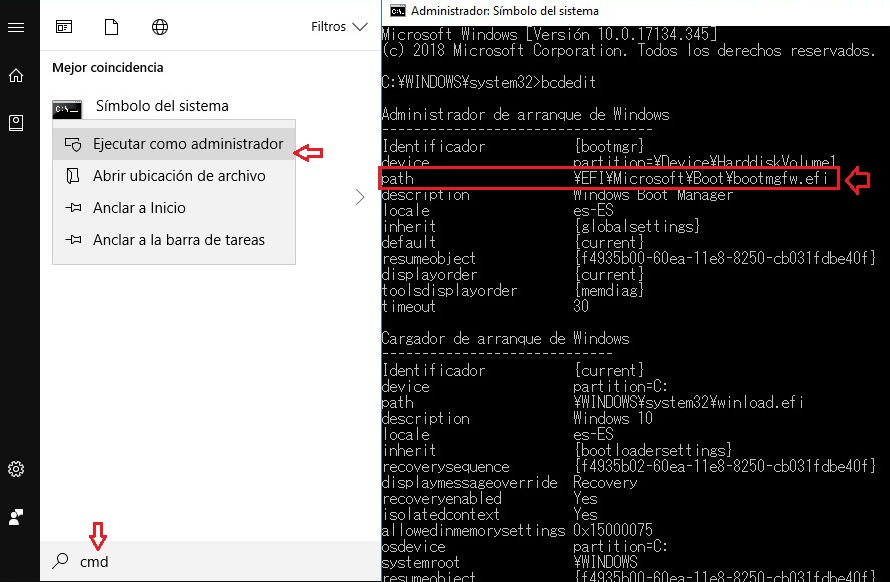Click the timeout value 30
The width and height of the screenshot is (890, 582).
(581, 307)
